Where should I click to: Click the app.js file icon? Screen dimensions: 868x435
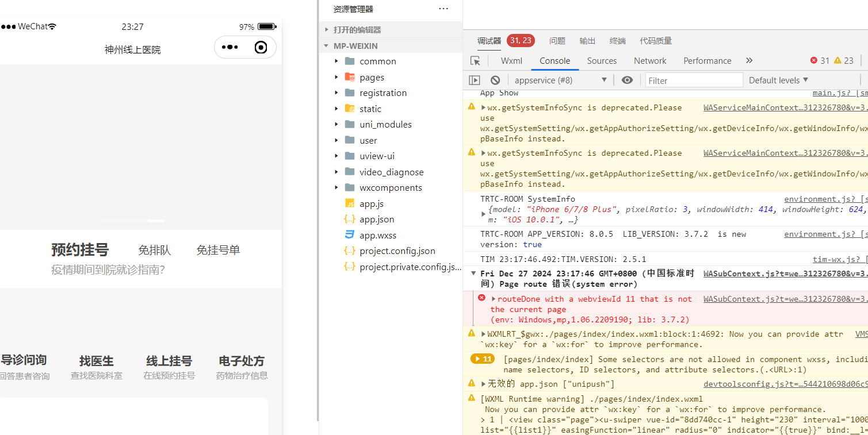[x=350, y=203]
